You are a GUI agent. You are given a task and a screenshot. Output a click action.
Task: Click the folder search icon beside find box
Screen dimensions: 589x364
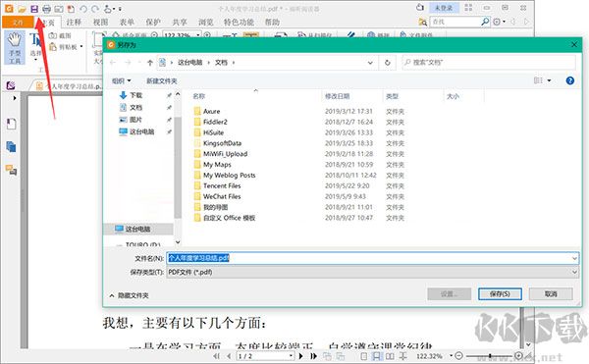click(x=423, y=23)
